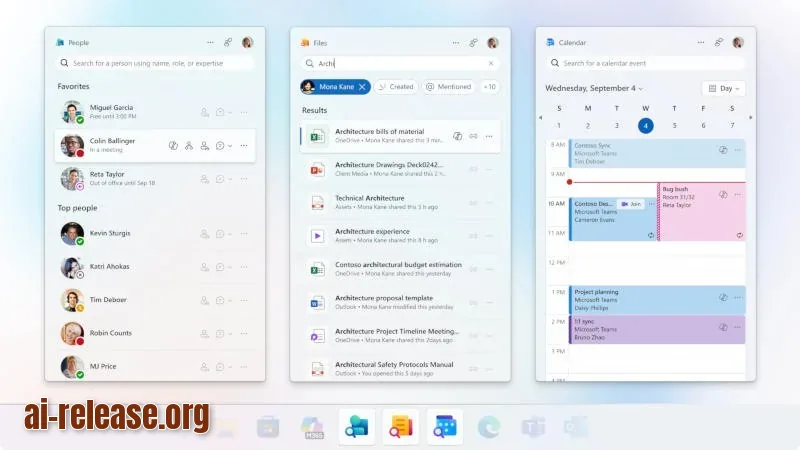The image size is (800, 450).
Task: Open the profile avatar in People panel header
Action: click(247, 43)
